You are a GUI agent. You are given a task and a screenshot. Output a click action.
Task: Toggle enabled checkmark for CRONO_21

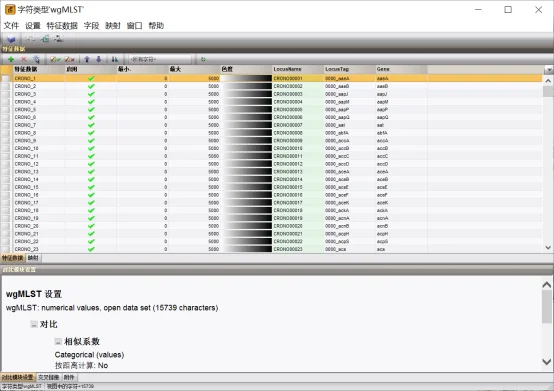pyautogui.click(x=91, y=234)
